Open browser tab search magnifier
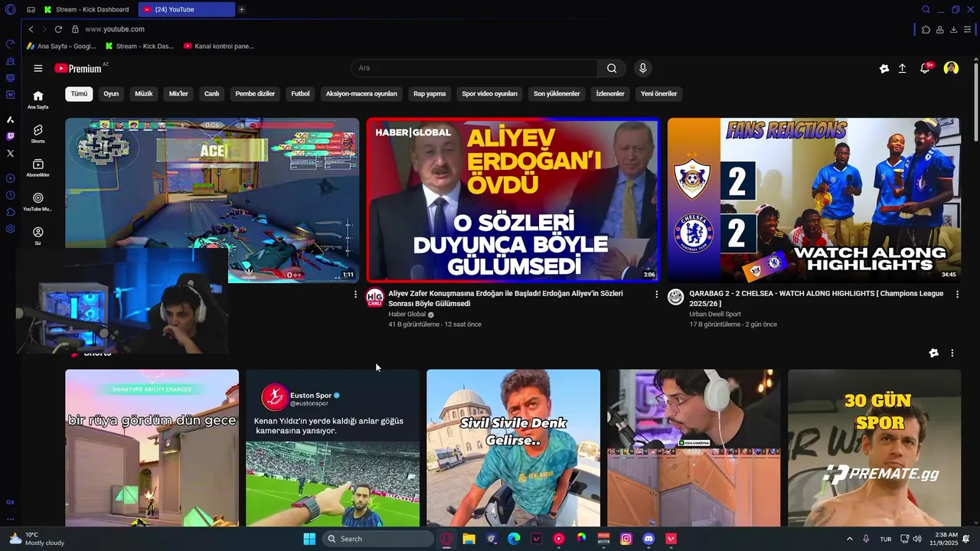This screenshot has height=551, width=980. 926,9
